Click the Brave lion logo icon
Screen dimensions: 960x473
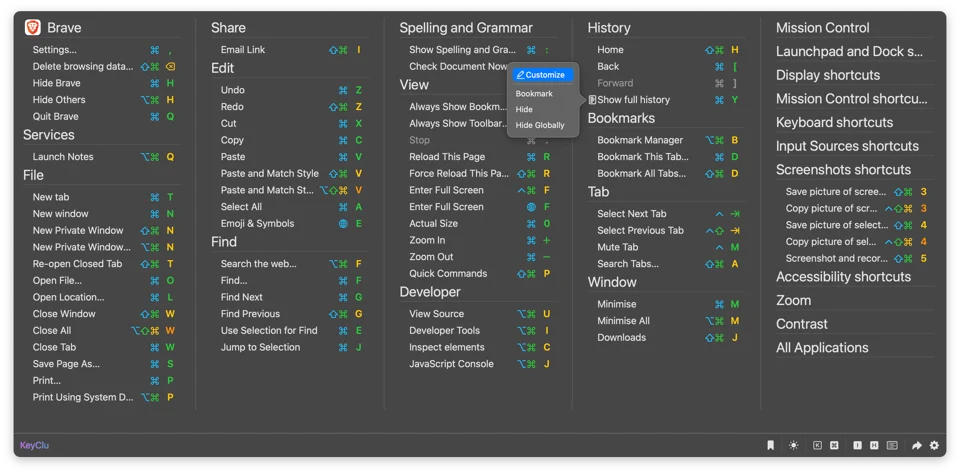(x=32, y=28)
